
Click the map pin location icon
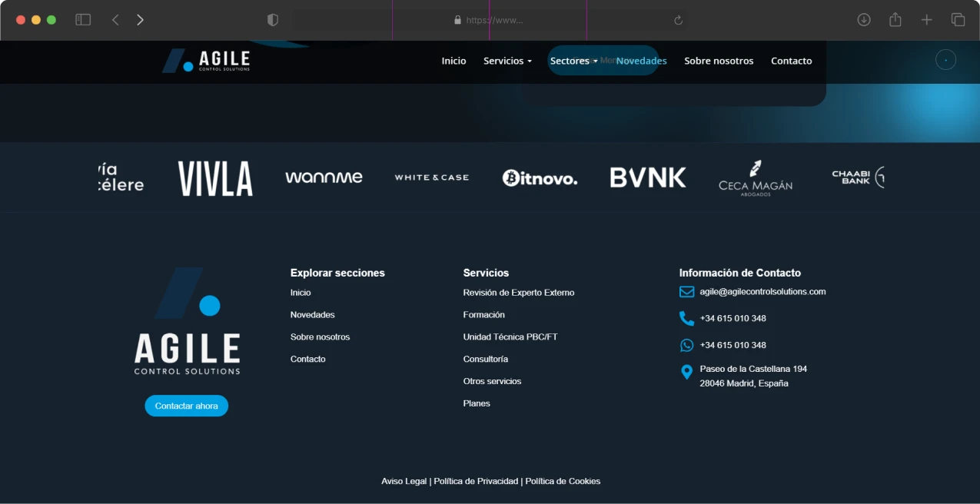686,373
